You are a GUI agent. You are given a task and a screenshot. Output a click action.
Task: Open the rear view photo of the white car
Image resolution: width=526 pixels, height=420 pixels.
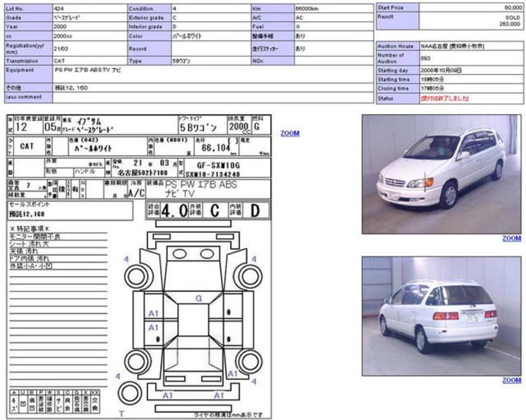[x=441, y=316]
